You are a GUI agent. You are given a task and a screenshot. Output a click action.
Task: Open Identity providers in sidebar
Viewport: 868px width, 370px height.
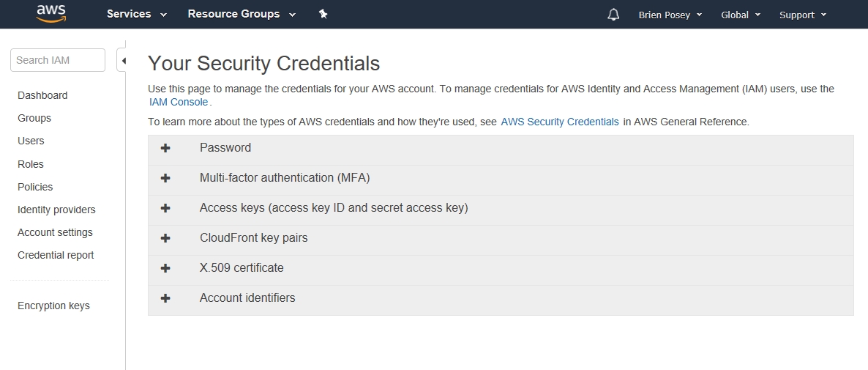[56, 210]
